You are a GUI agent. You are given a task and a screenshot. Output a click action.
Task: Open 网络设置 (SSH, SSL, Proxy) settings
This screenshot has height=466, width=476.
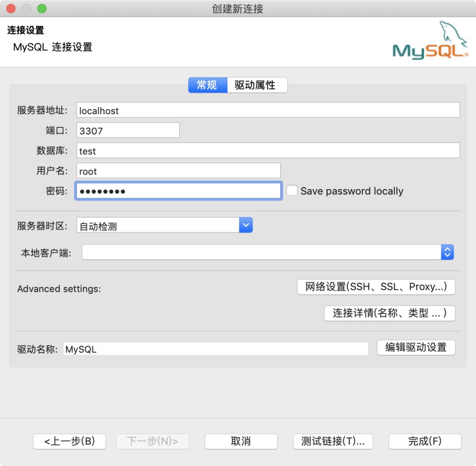[x=376, y=287]
